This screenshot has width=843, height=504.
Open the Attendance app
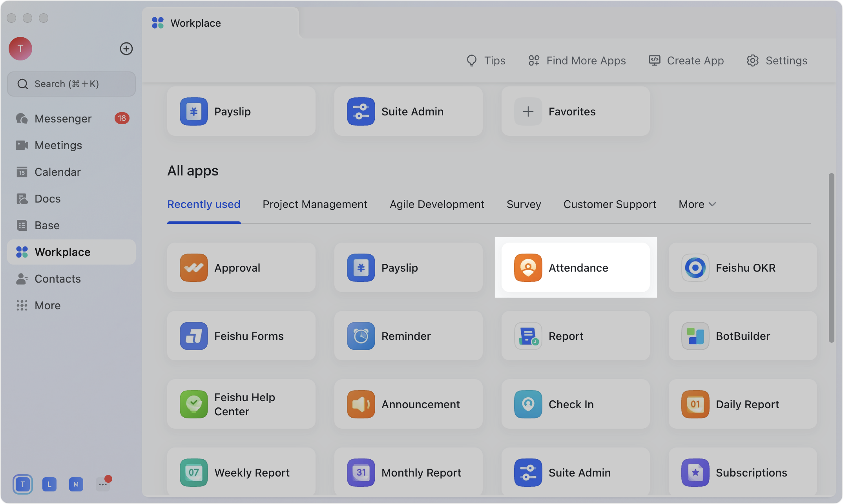tap(575, 267)
